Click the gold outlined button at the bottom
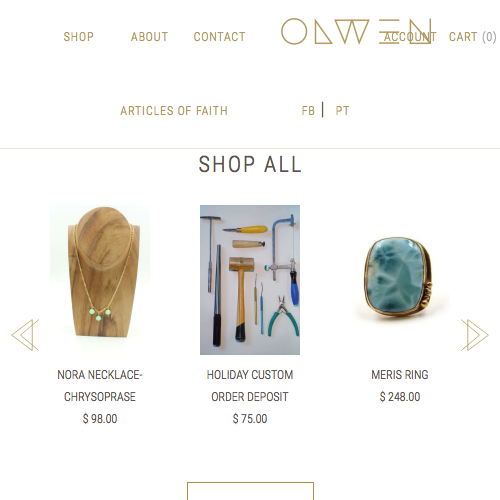 point(250,491)
